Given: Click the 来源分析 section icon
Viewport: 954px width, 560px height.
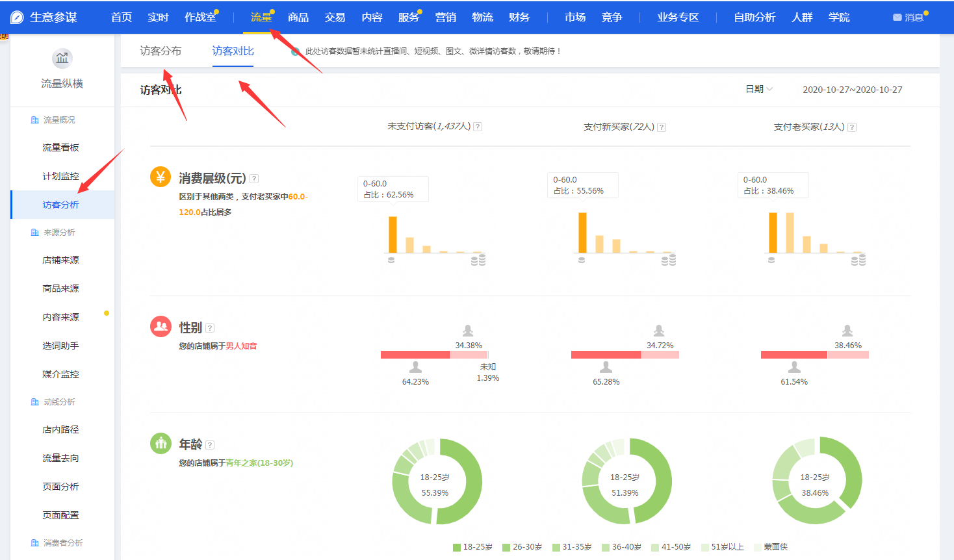Looking at the screenshot, I should coord(35,233).
